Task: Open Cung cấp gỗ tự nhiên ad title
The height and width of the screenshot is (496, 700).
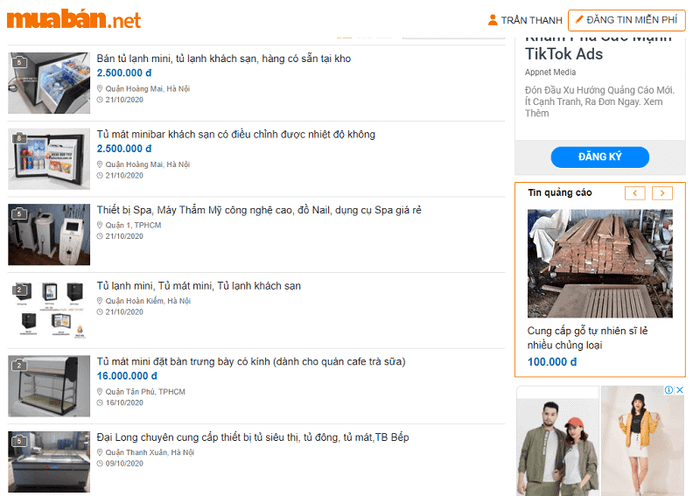Action: coord(587,338)
